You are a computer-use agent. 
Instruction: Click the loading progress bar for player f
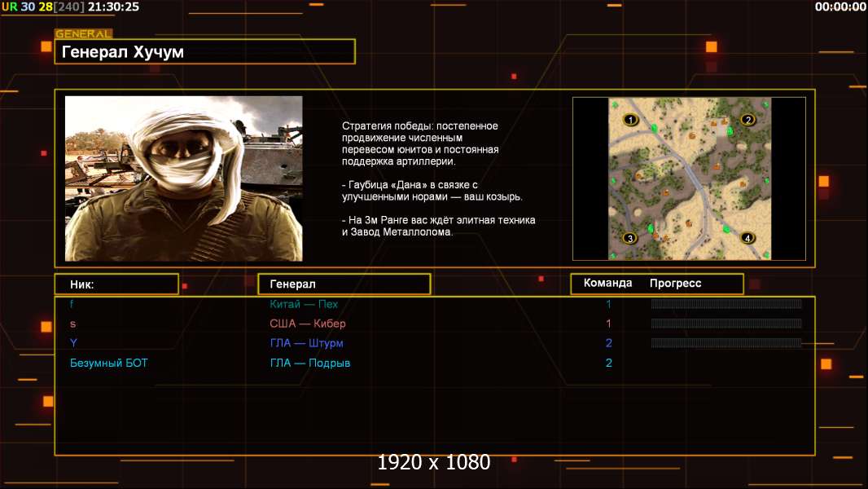pos(726,304)
